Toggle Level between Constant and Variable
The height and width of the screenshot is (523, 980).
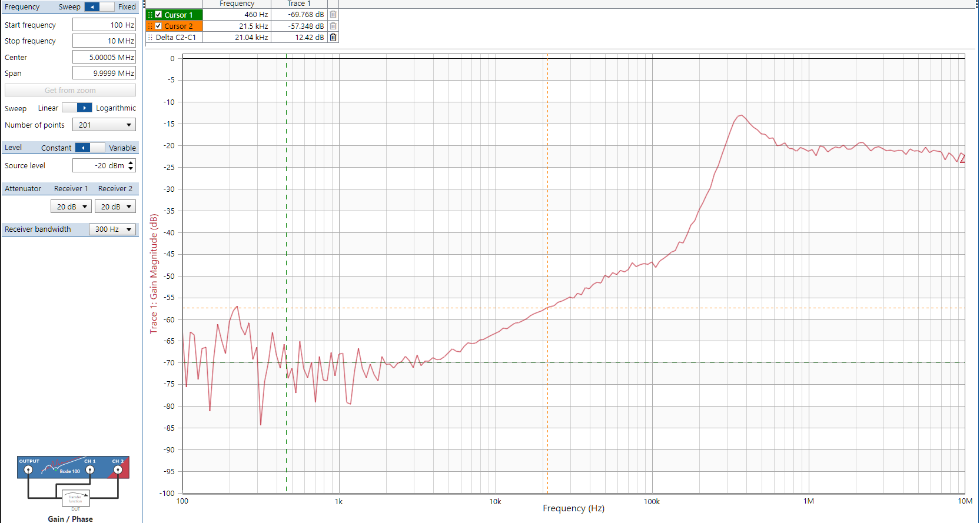(x=90, y=148)
